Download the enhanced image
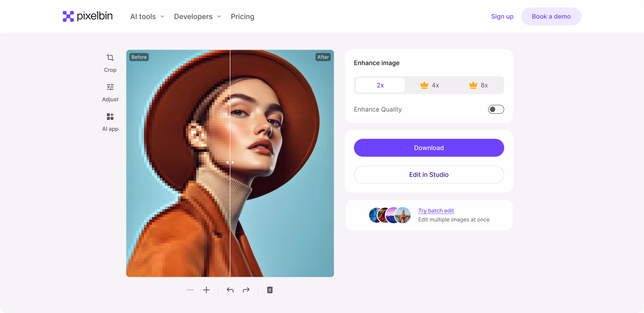The image size is (644, 313). 429,148
